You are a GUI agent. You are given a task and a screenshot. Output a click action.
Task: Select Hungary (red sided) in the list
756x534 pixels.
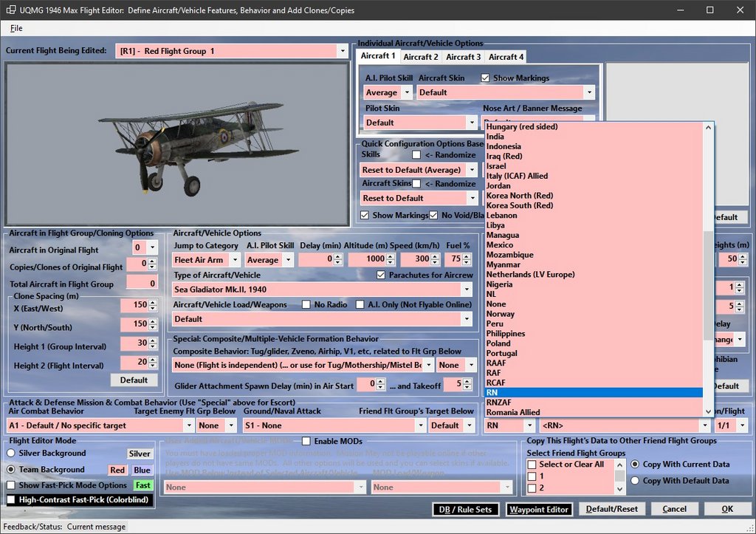point(594,127)
